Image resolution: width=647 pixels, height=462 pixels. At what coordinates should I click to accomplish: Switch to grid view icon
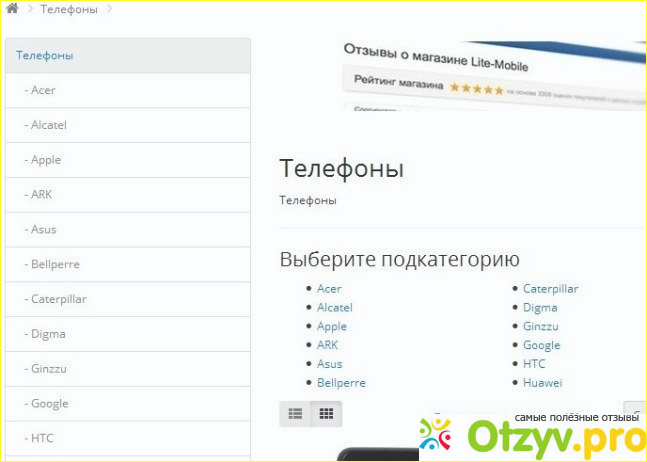(326, 413)
